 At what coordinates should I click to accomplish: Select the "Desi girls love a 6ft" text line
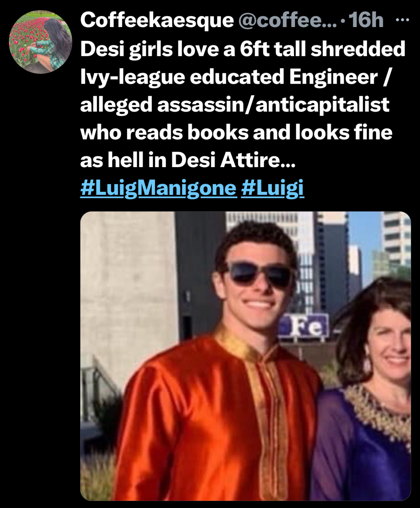[243, 49]
